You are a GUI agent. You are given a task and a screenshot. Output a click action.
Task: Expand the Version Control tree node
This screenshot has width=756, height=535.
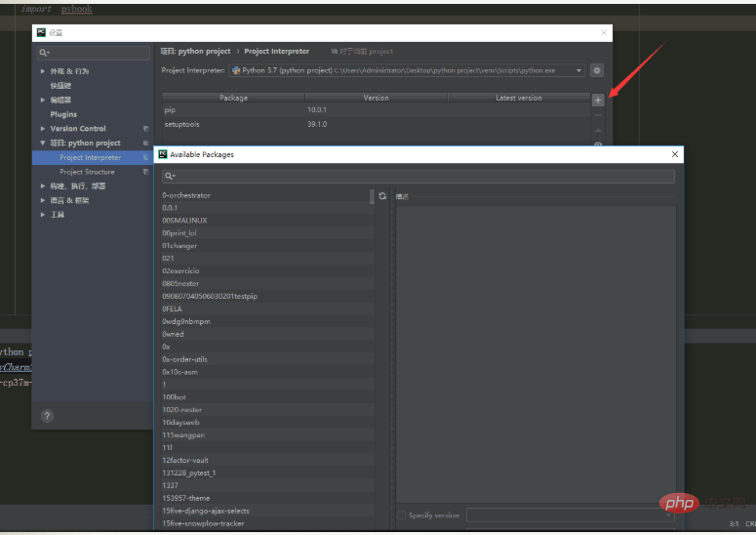(x=43, y=128)
